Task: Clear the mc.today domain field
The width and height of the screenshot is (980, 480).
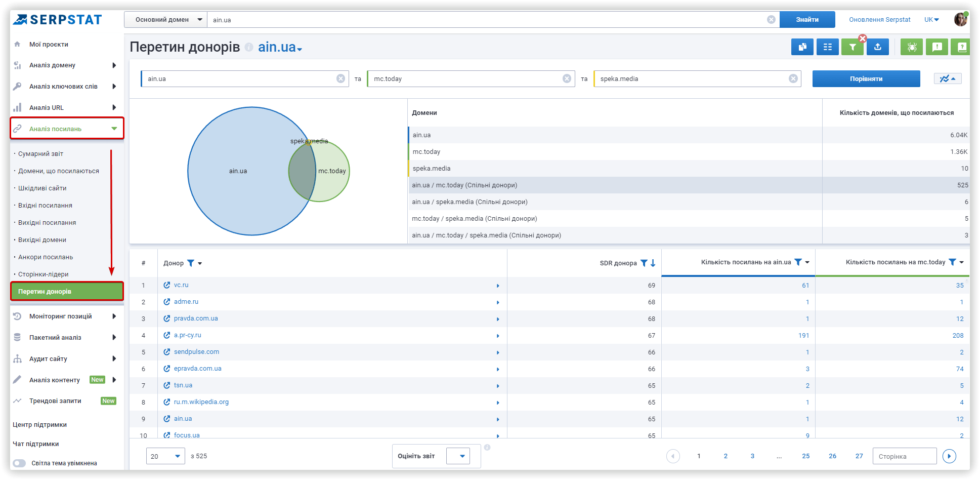Action: 567,78
